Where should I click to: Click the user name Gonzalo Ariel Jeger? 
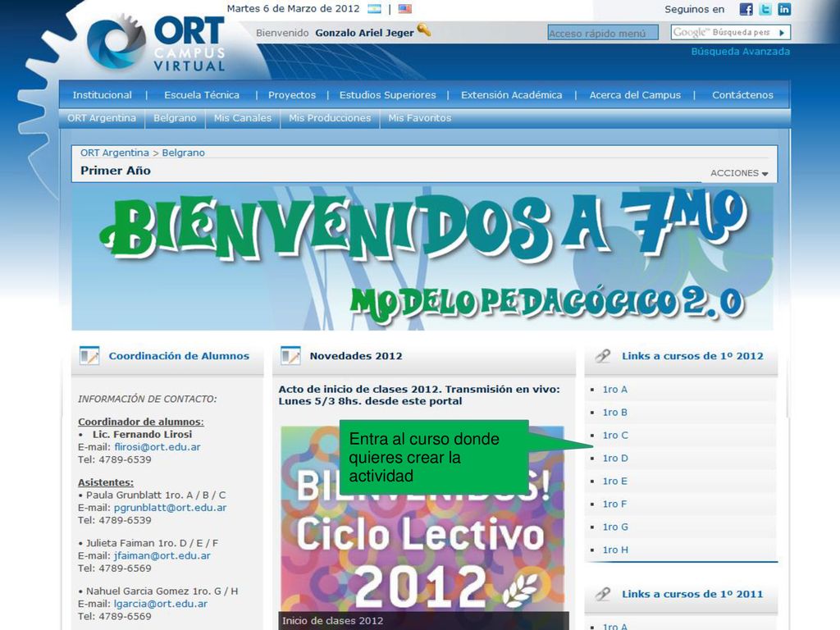point(364,33)
